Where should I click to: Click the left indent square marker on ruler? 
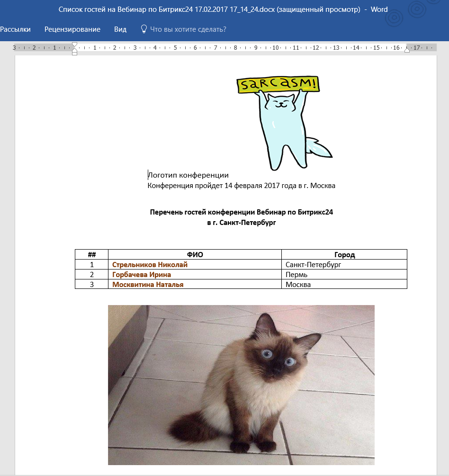[74, 53]
